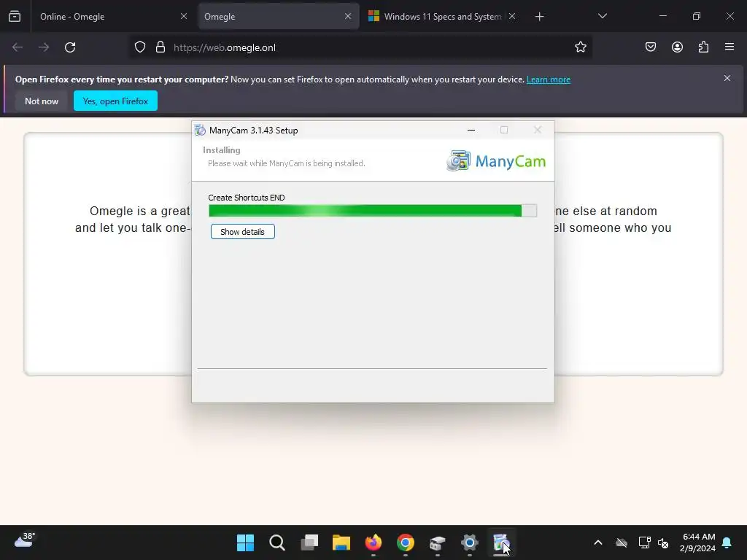The height and width of the screenshot is (560, 747).
Task: Click Yes, open Firefox button
Action: [115, 101]
